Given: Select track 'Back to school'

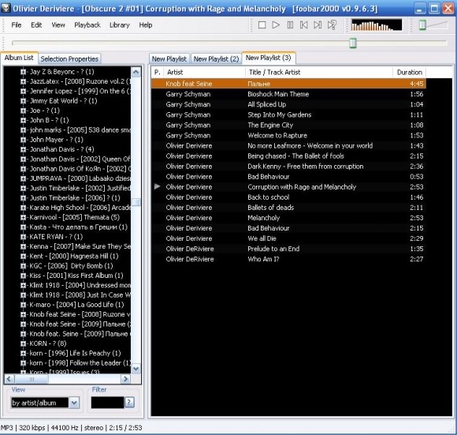Looking at the screenshot, I should point(289,197).
